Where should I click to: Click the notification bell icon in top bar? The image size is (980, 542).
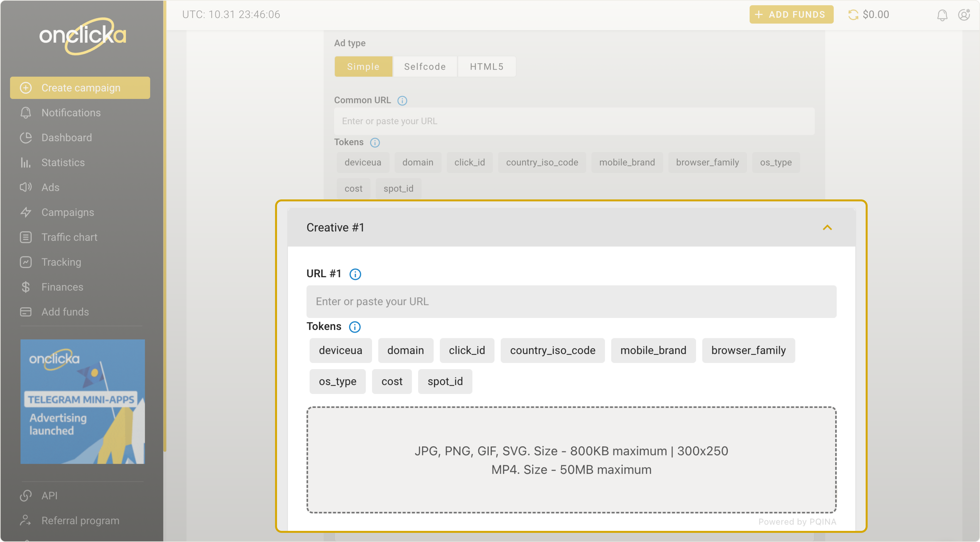click(942, 15)
